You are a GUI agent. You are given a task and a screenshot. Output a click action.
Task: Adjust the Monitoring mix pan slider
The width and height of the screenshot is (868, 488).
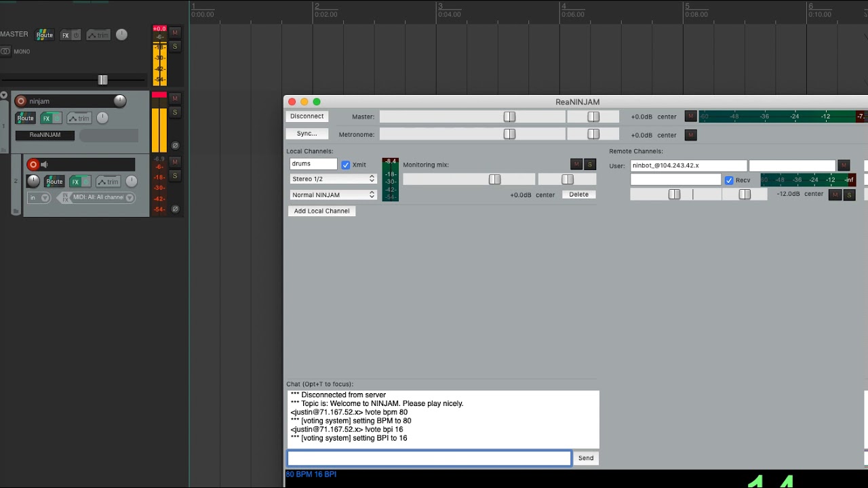[568, 179]
